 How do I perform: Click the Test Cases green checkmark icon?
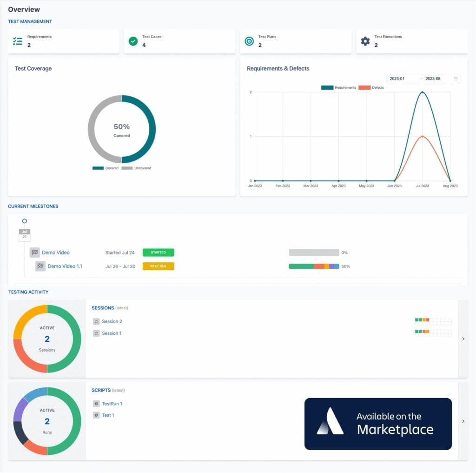point(133,40)
